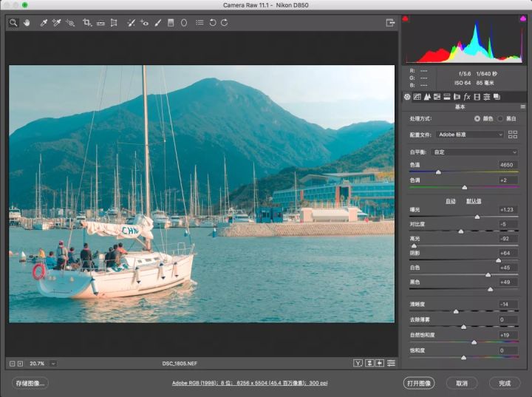This screenshot has width=532, height=397.
Task: Click the Adobe RGB workflow options link
Action: [x=250, y=383]
